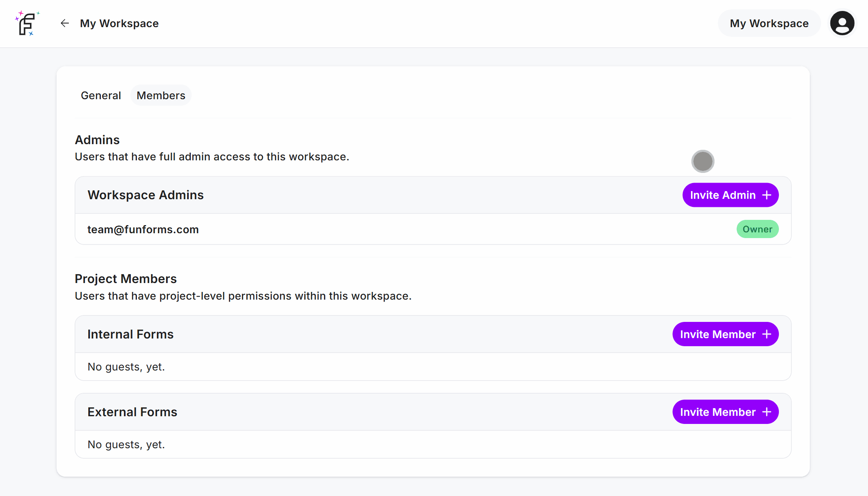
Task: Open the user profile avatar icon
Action: (842, 23)
